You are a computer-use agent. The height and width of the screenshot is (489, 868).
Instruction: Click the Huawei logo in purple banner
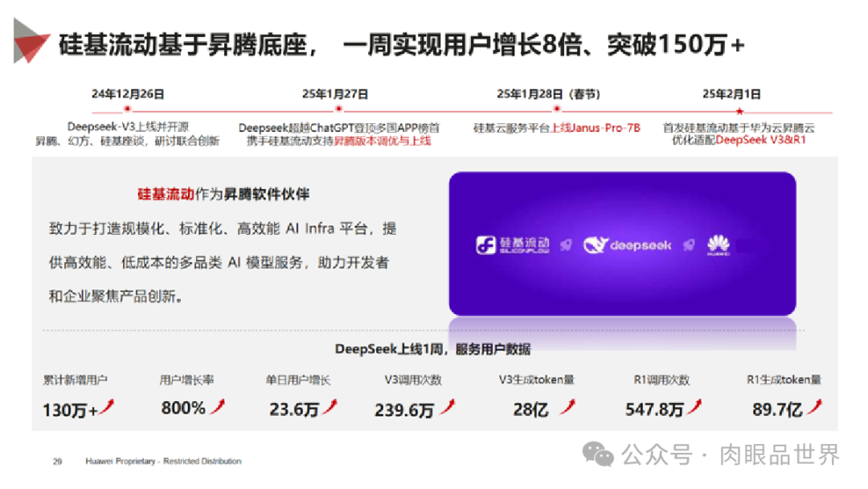[x=719, y=244]
